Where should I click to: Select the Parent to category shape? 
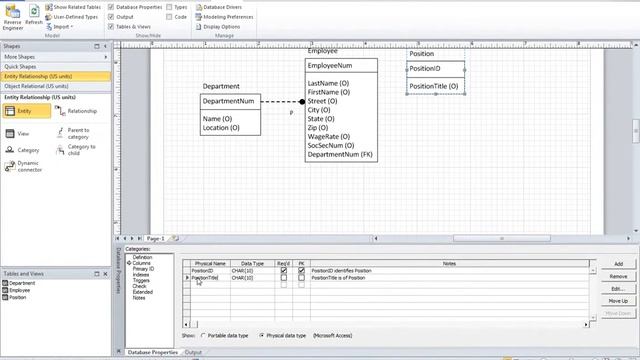coord(73,133)
